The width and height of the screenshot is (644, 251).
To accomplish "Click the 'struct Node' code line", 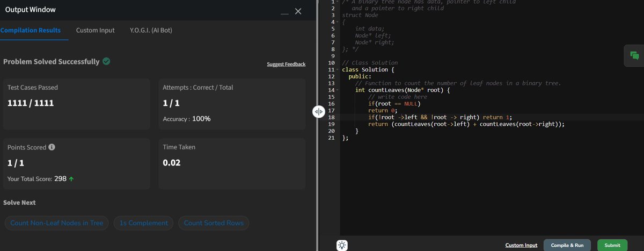I will [x=360, y=15].
